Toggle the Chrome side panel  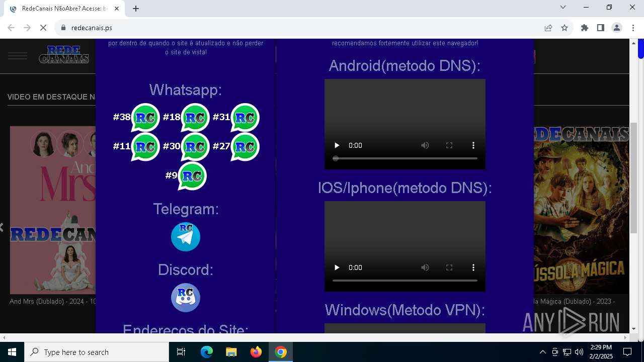tap(601, 28)
